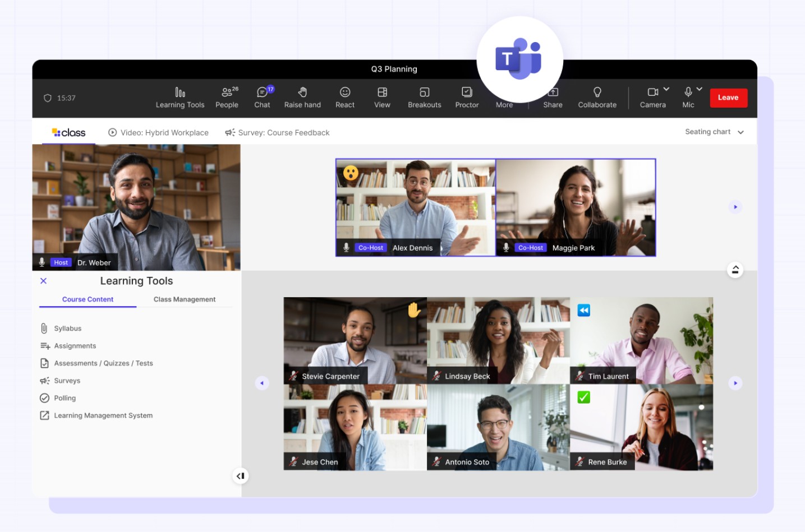This screenshot has height=532, width=805.
Task: Expand Camera device options chevron
Action: pyautogui.click(x=666, y=89)
